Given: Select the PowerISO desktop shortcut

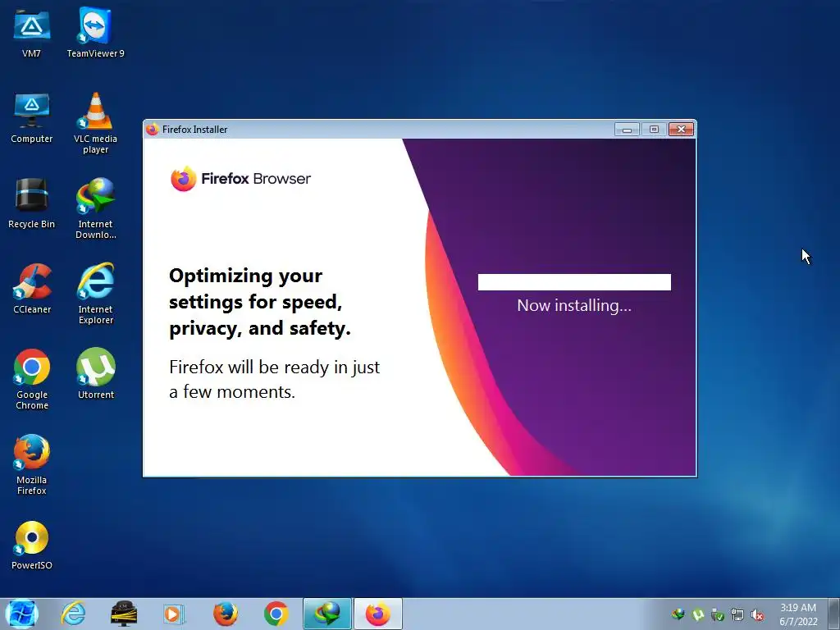Looking at the screenshot, I should click(x=32, y=545).
